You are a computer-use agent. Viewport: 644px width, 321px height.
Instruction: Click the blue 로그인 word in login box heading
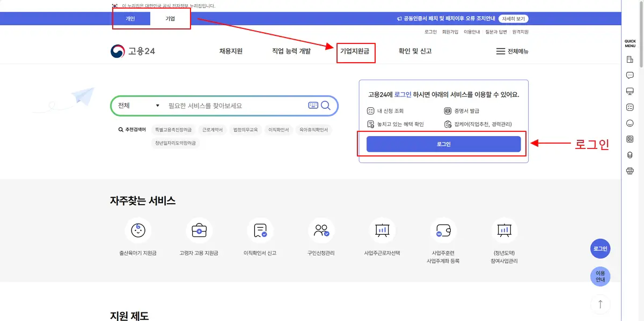click(402, 94)
